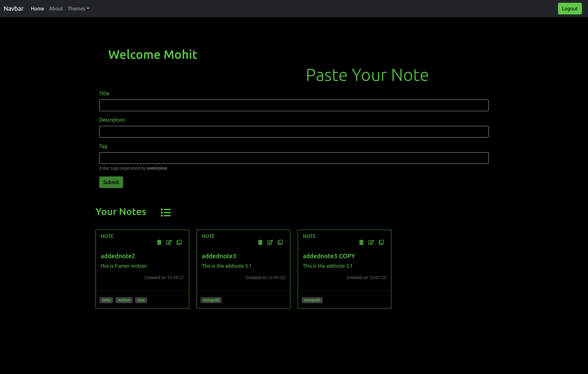Submit the new note
Screen dimensions: 588x374
(111, 182)
